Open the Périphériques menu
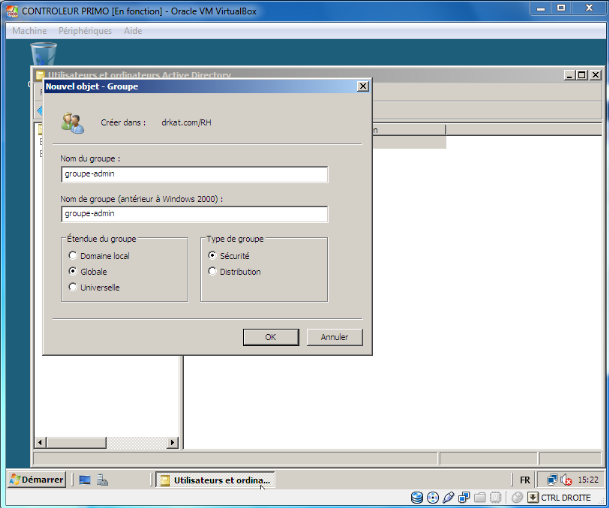Viewport: 609px width, 508px height. click(85, 31)
